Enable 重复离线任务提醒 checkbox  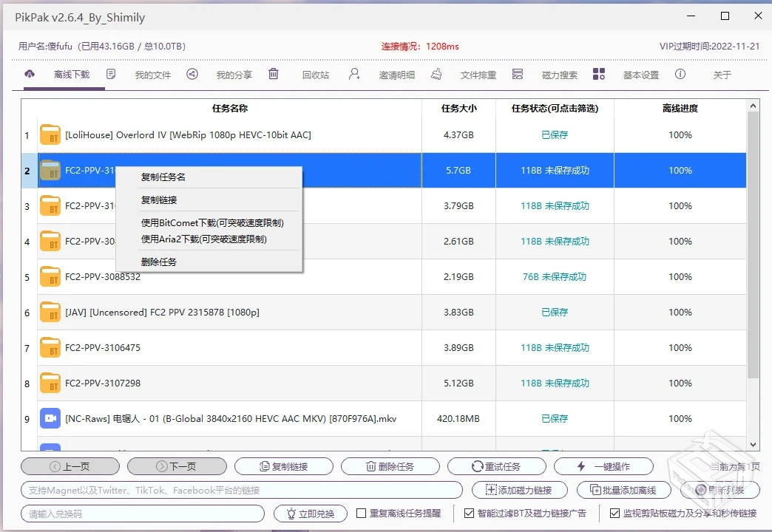[362, 514]
